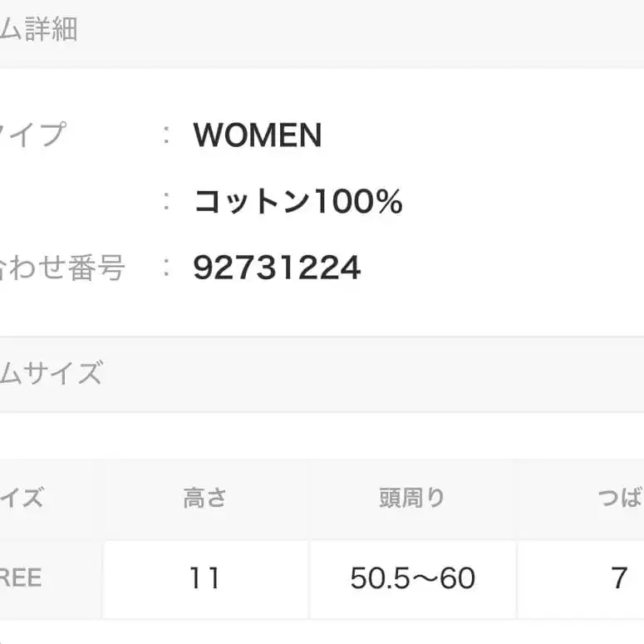This screenshot has height=644, width=644.
Task: Tap the 頭周り column header
Action: click(412, 499)
